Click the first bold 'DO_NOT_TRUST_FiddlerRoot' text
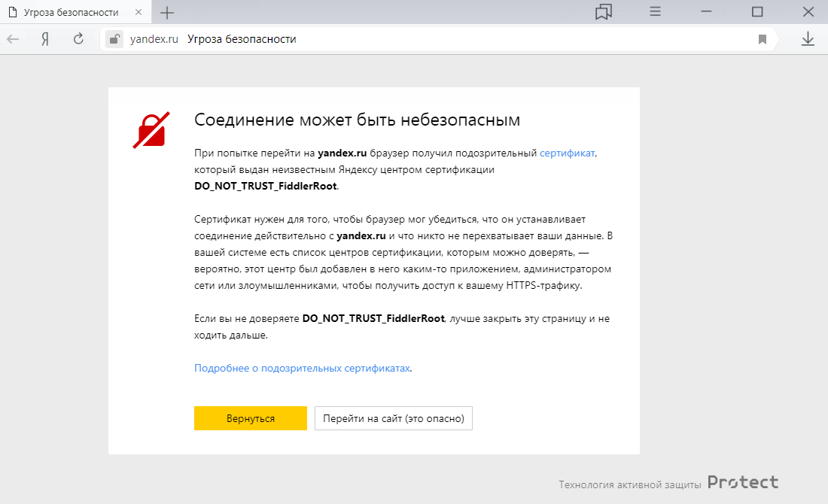 [266, 186]
